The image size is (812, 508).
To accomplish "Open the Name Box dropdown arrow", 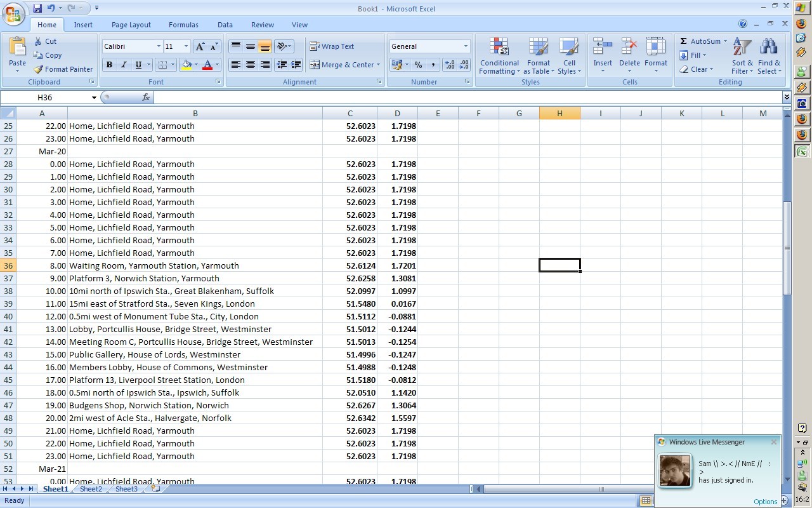I will 94,98.
